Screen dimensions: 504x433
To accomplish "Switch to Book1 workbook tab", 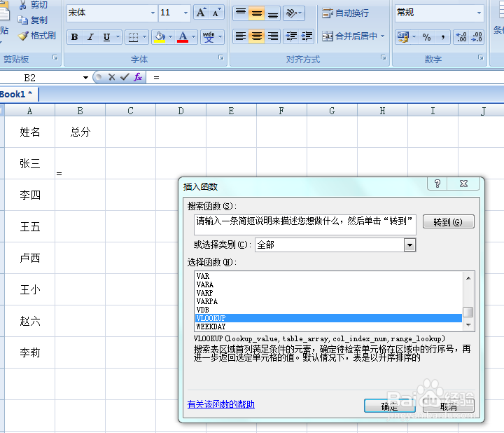I will (16, 95).
